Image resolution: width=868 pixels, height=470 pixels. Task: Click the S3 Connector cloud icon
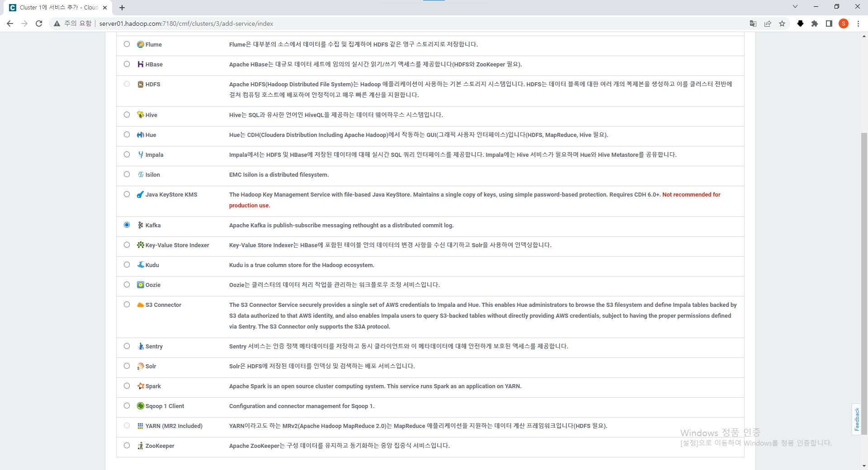pos(141,305)
